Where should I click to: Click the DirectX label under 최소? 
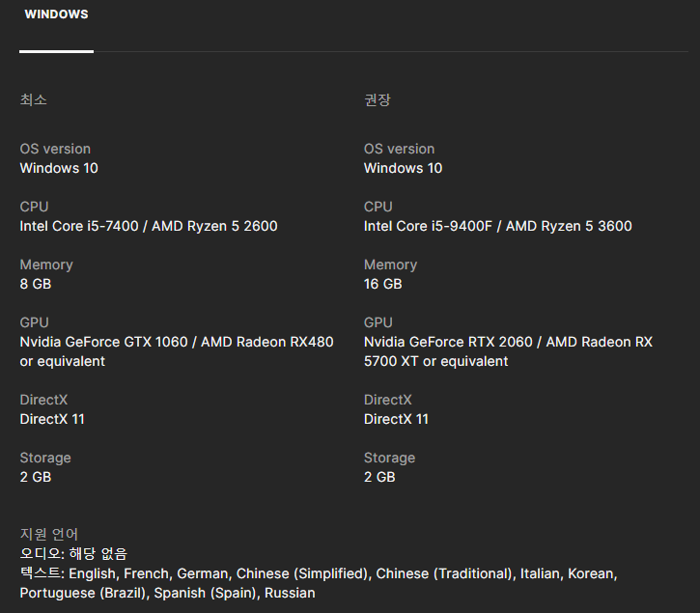point(43,400)
